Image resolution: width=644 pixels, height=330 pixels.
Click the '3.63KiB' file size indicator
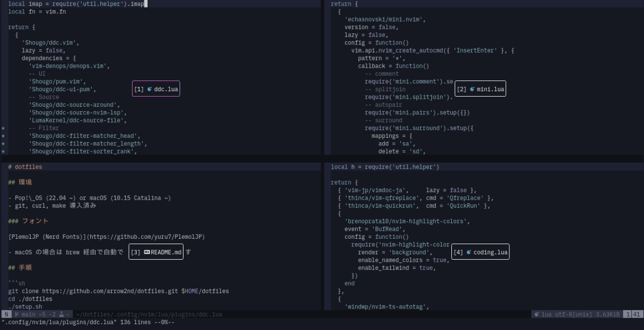coord(608,314)
